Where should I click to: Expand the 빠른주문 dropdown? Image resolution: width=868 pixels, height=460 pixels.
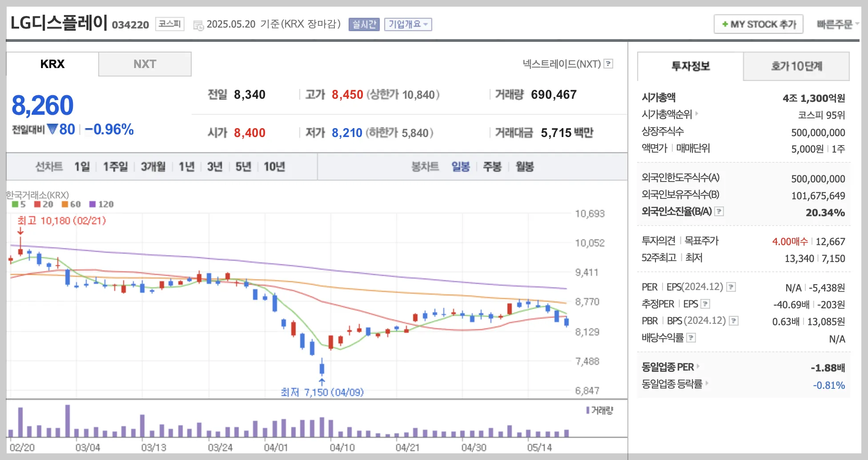[838, 24]
